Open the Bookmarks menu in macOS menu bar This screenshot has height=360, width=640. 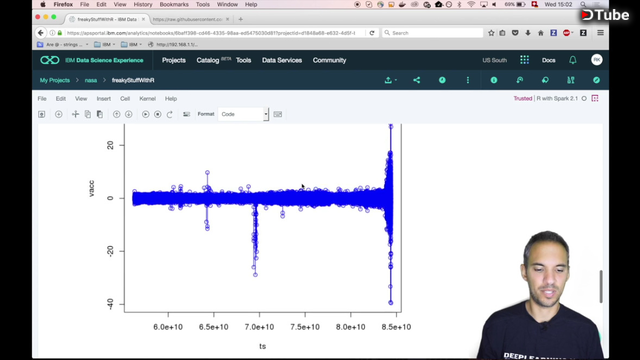[x=174, y=4]
